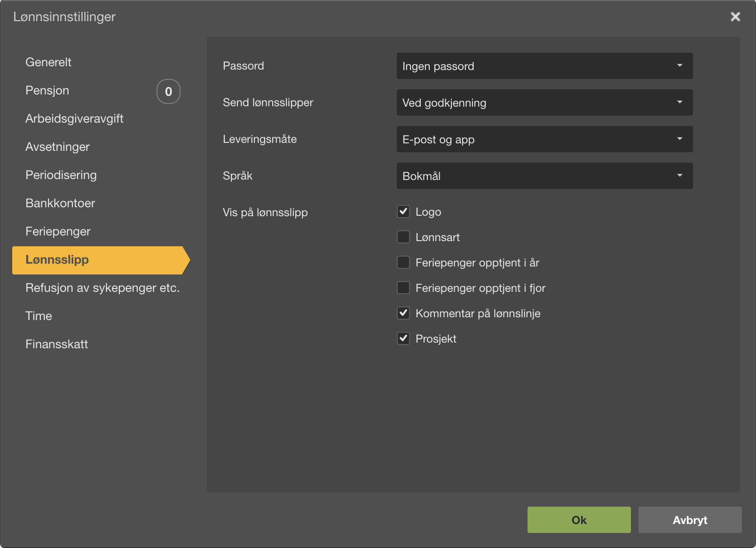Open Refusjon av sykepenger etc. section
Image resolution: width=756 pixels, height=548 pixels.
coord(102,288)
